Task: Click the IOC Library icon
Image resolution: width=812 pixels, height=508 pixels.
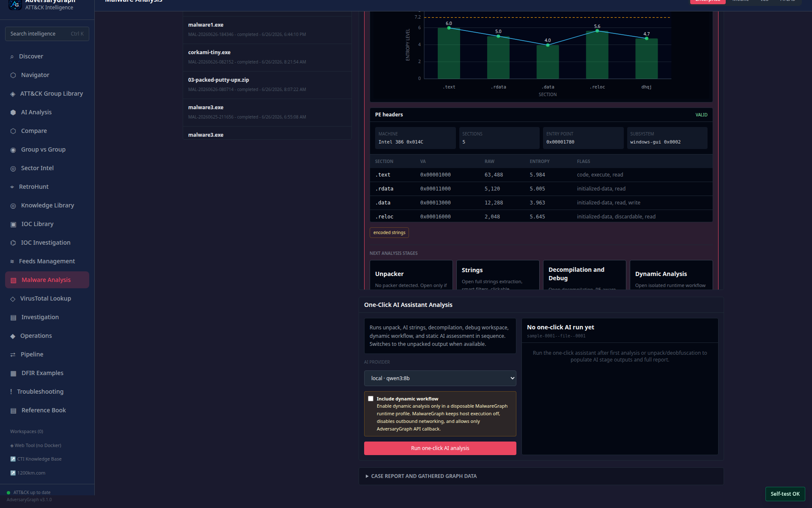Action: tap(13, 224)
